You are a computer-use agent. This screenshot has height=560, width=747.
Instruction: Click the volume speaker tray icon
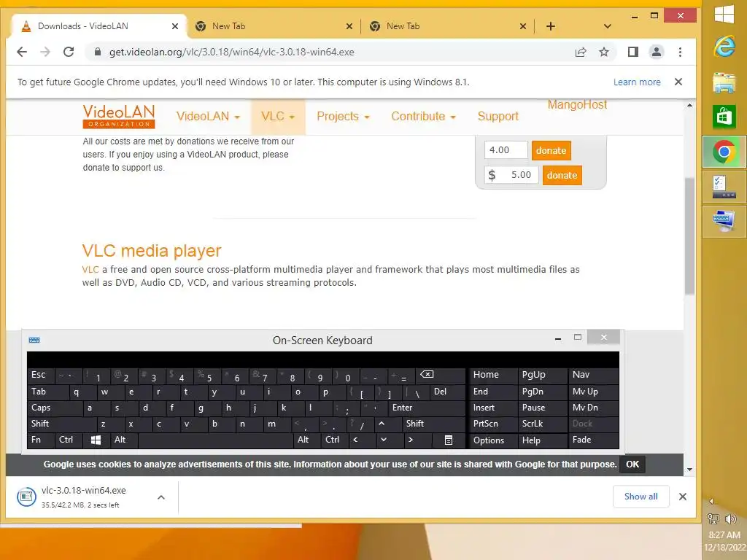click(x=731, y=518)
